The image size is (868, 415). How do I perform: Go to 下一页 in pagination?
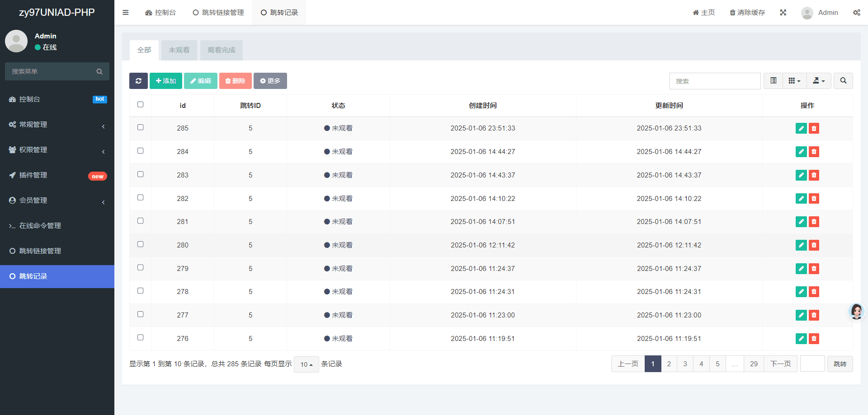click(x=780, y=364)
